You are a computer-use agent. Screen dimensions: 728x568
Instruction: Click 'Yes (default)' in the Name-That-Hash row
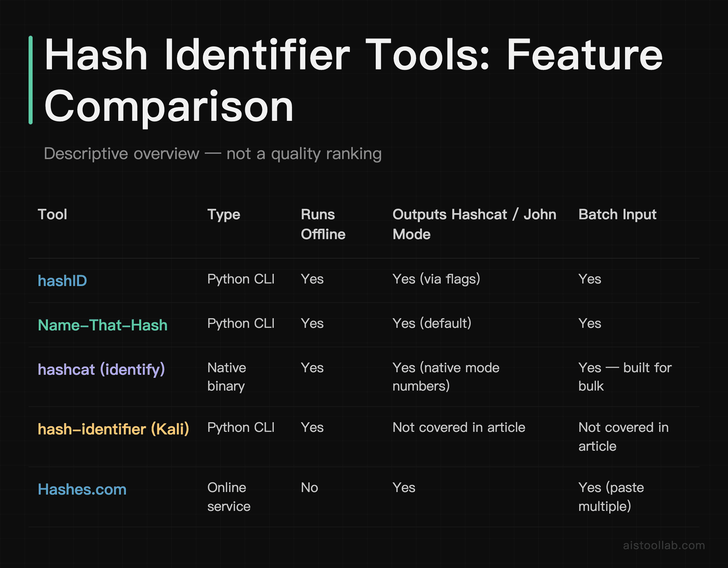(x=432, y=323)
